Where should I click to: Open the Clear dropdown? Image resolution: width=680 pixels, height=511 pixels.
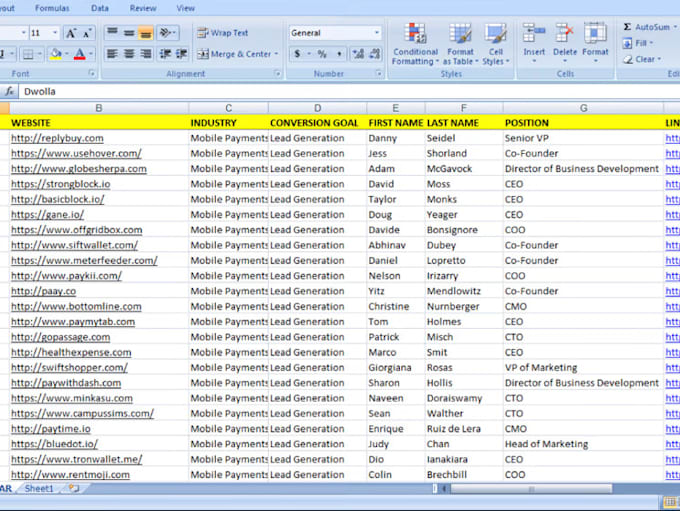pyautogui.click(x=642, y=59)
